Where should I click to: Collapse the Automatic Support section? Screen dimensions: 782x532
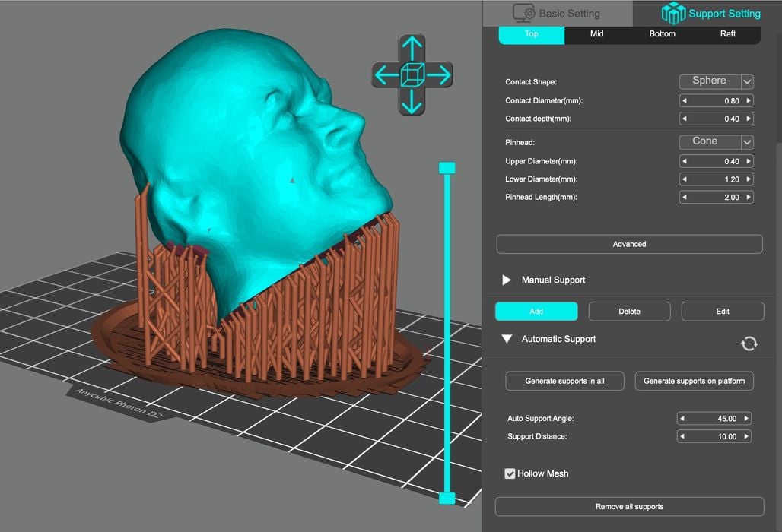[x=507, y=340]
